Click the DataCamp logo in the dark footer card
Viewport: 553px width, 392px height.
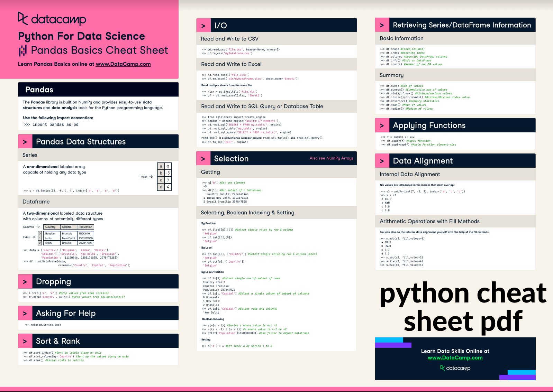pos(455,368)
